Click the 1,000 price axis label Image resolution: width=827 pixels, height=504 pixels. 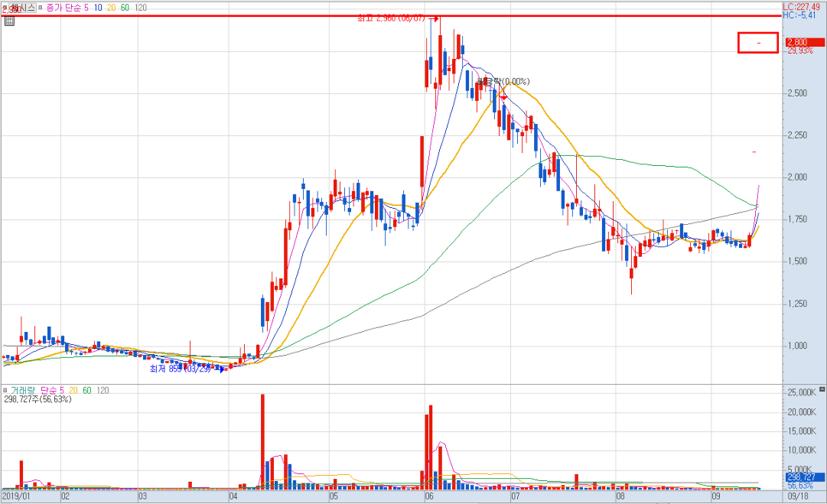click(x=798, y=346)
